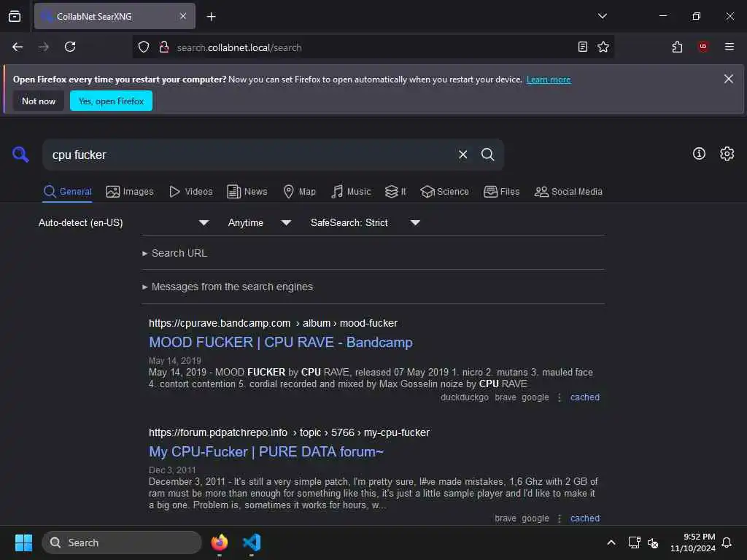747x560 pixels.
Task: Open network status tray icon
Action: (634, 542)
